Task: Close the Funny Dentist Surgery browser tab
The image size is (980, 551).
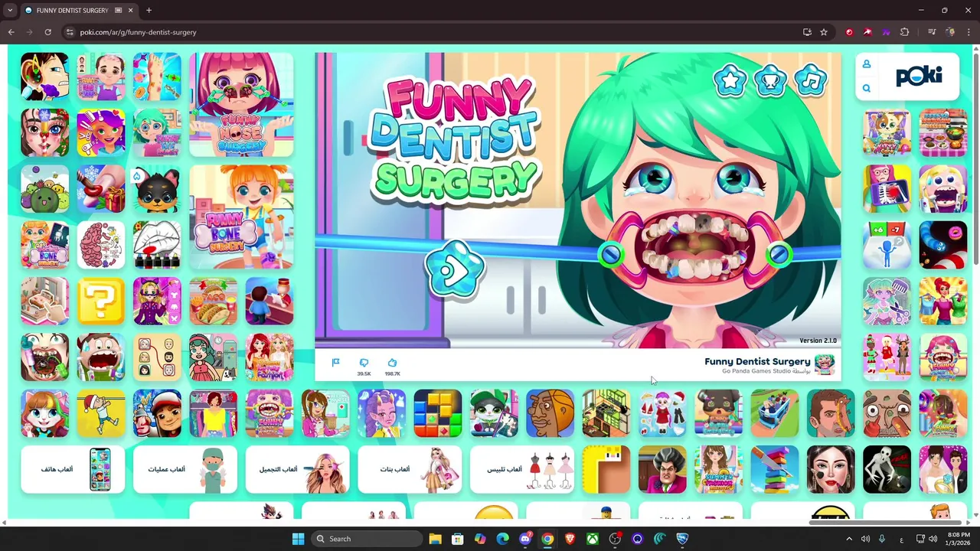Action: (x=130, y=10)
